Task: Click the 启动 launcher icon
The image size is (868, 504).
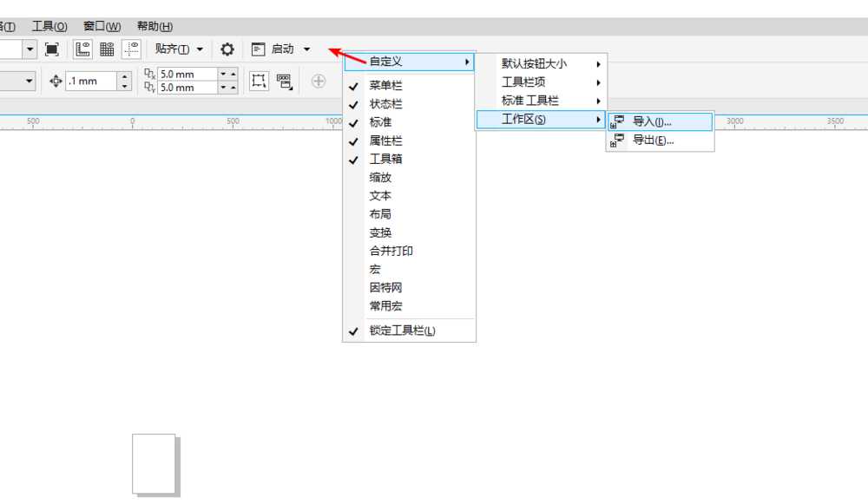Action: click(258, 49)
